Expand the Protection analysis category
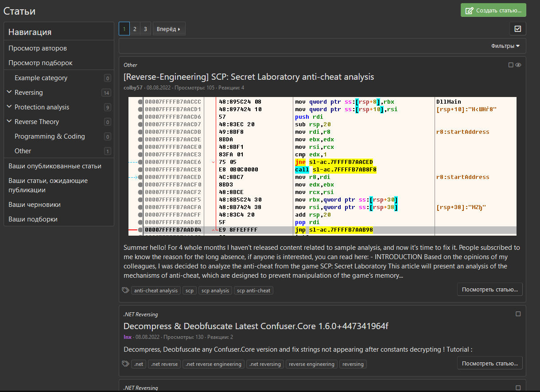 [9, 107]
